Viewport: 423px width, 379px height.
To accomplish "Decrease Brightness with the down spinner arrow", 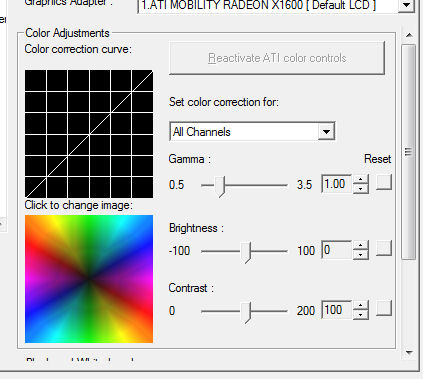I will (360, 255).
